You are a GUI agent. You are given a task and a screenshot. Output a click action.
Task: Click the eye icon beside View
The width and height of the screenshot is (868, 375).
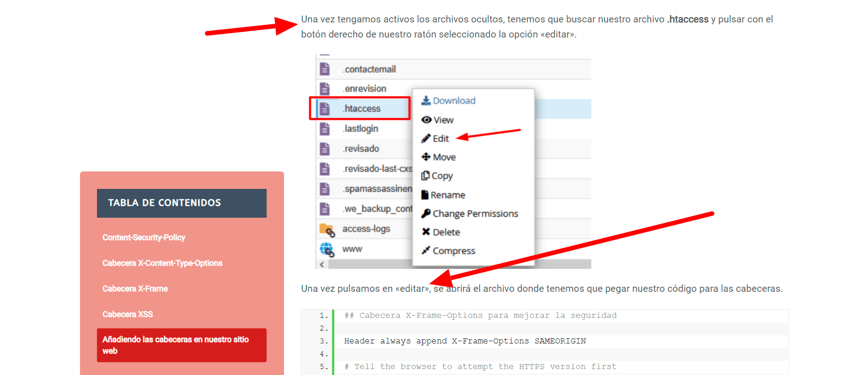tap(426, 120)
